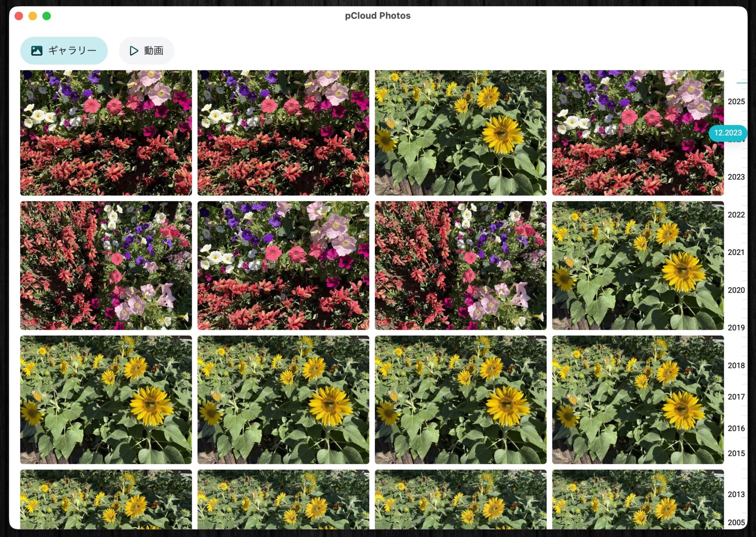
Task: Jump to year 2020 in timeline
Action: pyautogui.click(x=736, y=290)
